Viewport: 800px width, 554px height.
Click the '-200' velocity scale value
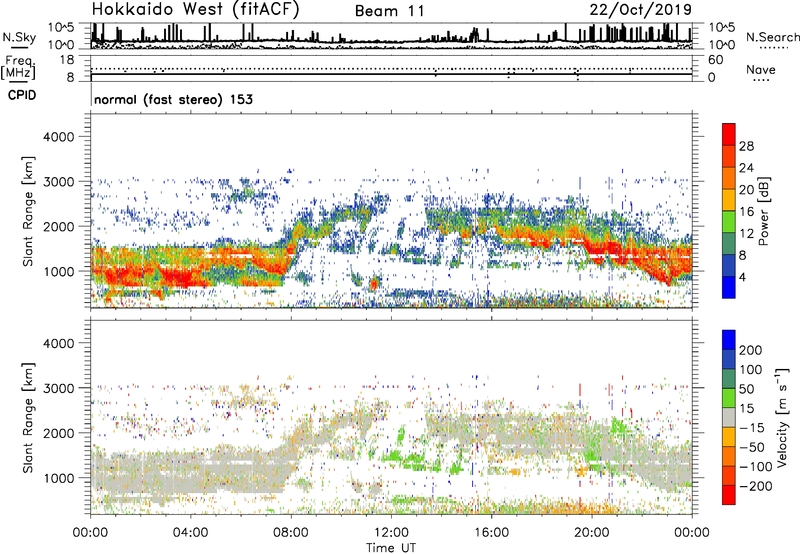coord(755,486)
